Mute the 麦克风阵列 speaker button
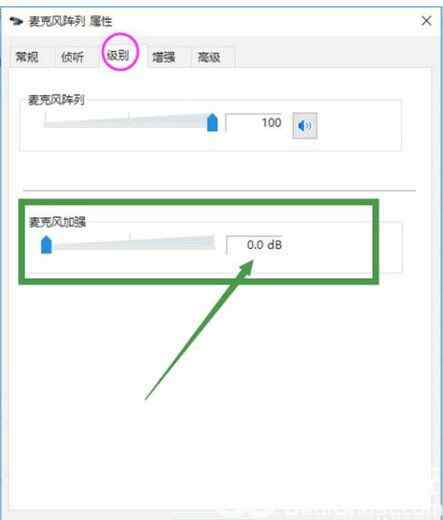The height and width of the screenshot is (520, 443). 305,125
